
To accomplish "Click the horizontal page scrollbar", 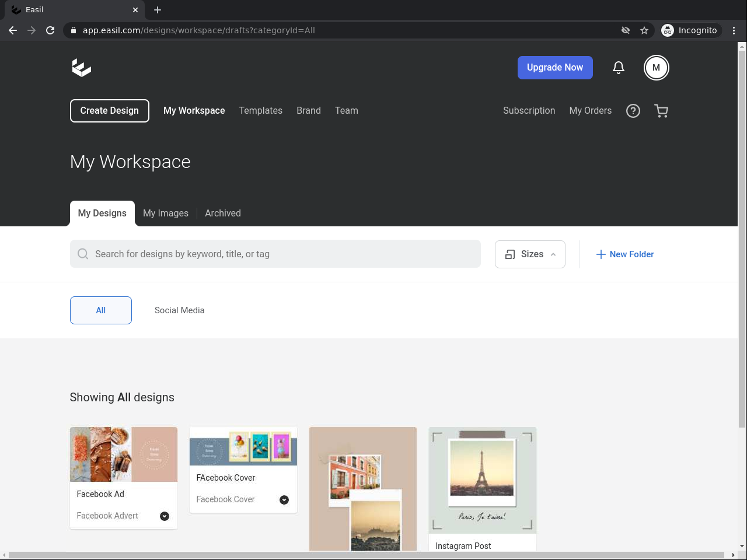I will [x=366, y=555].
